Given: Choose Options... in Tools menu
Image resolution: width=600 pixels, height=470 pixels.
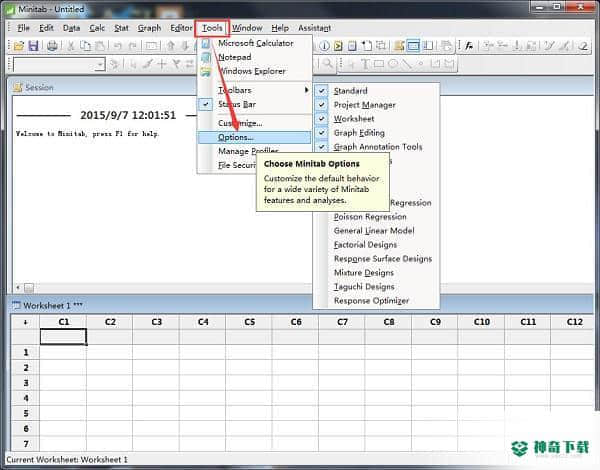Looking at the screenshot, I should (x=254, y=137).
